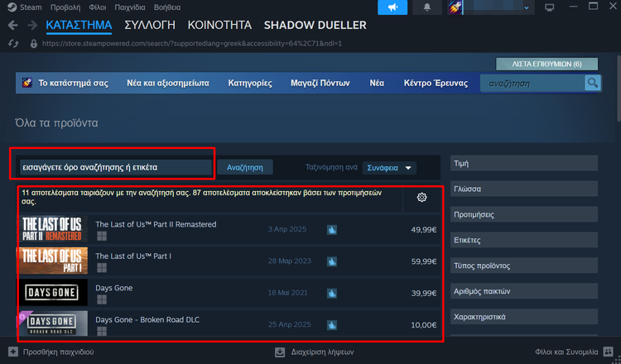This screenshot has height=364, width=621.
Task: Switch to the ΚΑΤΑΣΤΗΜΑ tab
Action: point(79,25)
